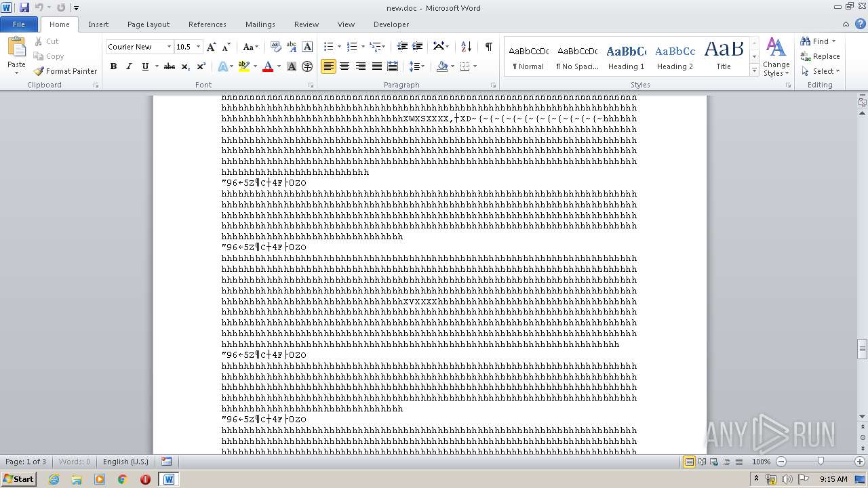Open Borders dropdown arrow
Image resolution: width=868 pixels, height=488 pixels.
475,66
